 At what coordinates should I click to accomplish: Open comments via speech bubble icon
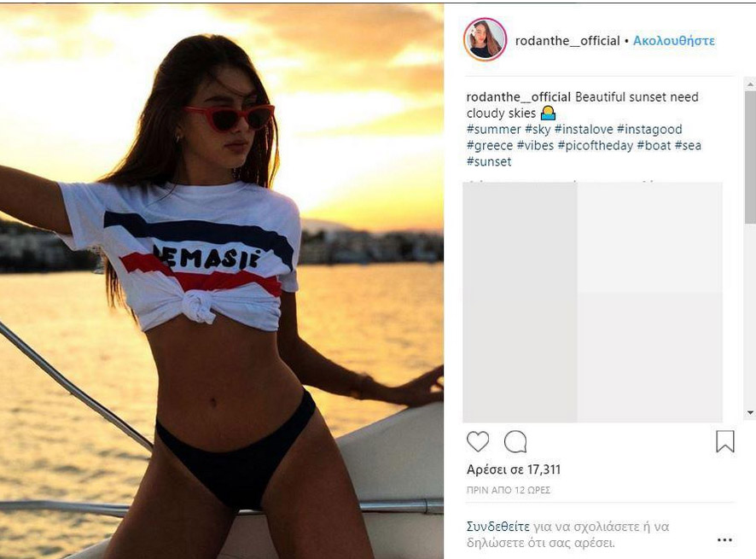click(515, 441)
